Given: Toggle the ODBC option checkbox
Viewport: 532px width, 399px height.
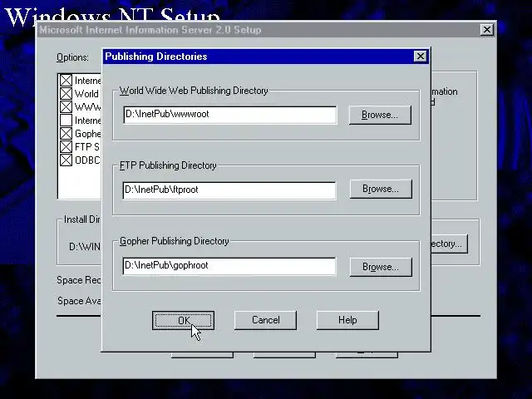Looking at the screenshot, I should [x=66, y=160].
